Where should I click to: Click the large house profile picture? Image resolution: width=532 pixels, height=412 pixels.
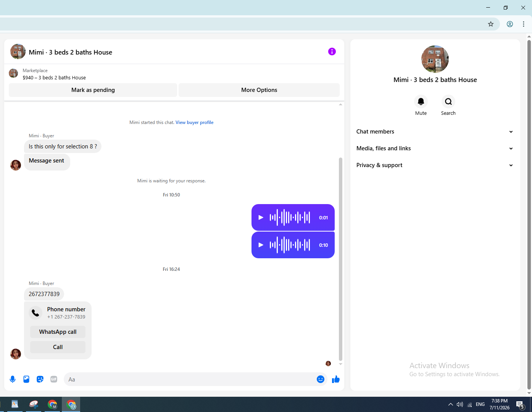(435, 59)
